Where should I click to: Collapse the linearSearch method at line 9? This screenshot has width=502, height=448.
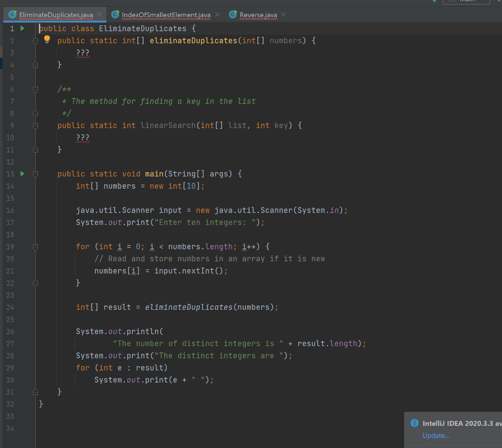click(35, 126)
